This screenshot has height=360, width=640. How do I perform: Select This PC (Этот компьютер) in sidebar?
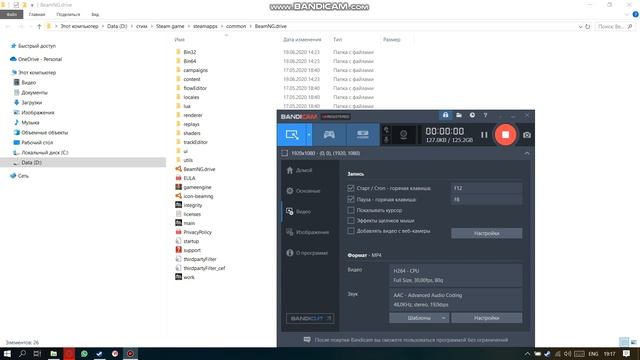(x=37, y=73)
